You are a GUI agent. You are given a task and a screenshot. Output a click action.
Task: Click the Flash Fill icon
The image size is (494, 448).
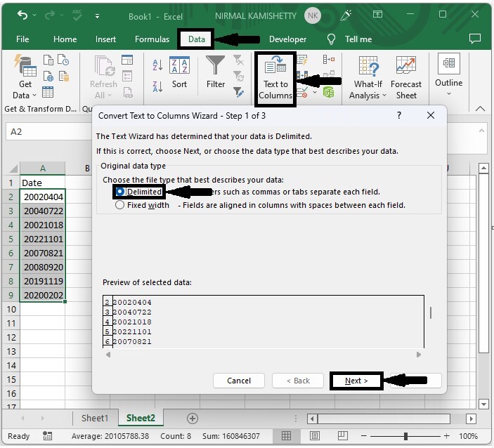point(302,59)
